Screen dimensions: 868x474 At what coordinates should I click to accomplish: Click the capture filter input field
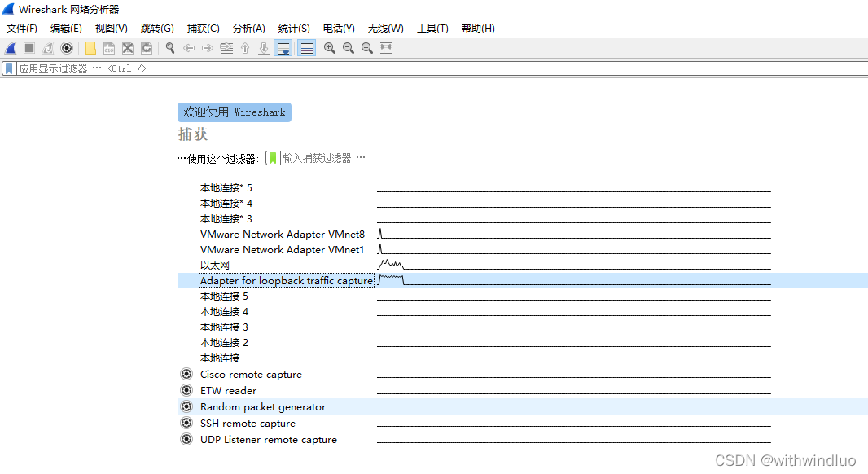[x=573, y=158]
